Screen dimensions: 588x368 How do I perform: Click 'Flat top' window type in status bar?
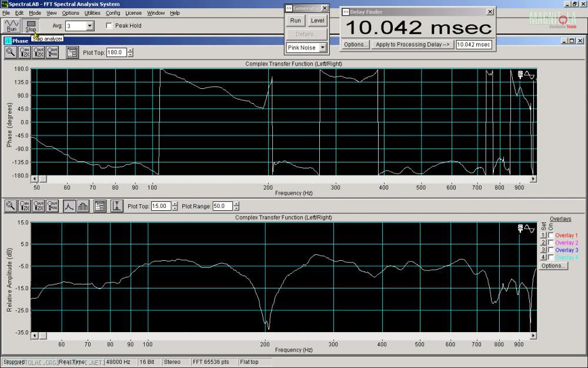coord(249,362)
